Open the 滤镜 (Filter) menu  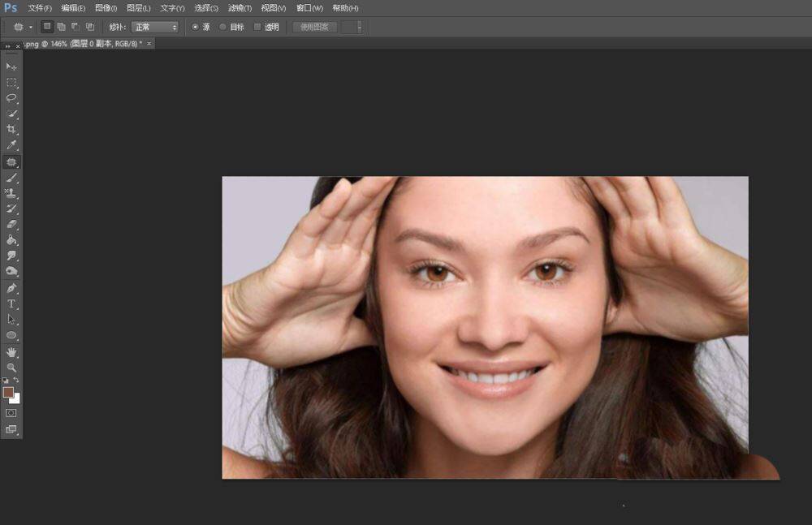[240, 8]
